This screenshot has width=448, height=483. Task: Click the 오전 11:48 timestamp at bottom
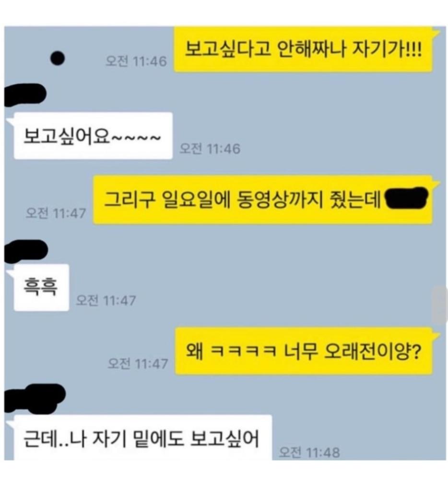(309, 452)
